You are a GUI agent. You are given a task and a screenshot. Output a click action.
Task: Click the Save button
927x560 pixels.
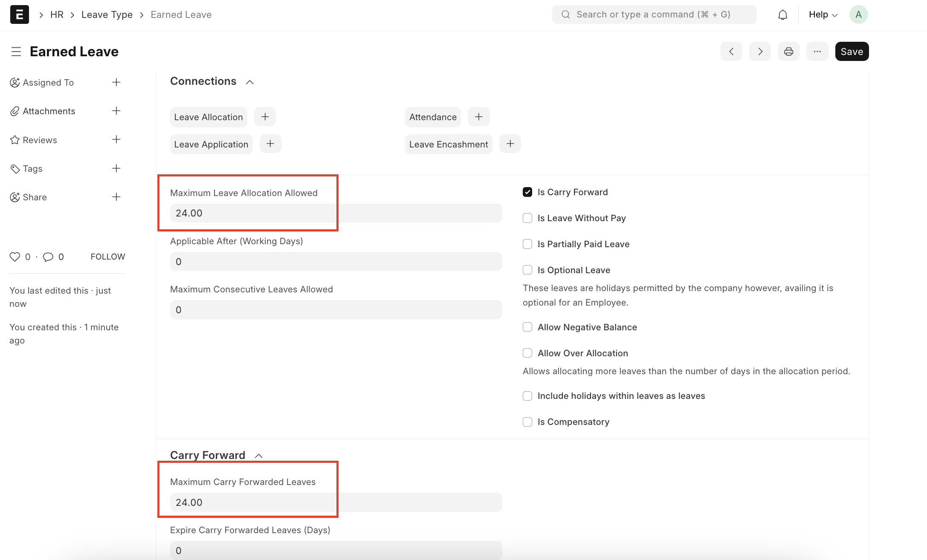point(852,52)
